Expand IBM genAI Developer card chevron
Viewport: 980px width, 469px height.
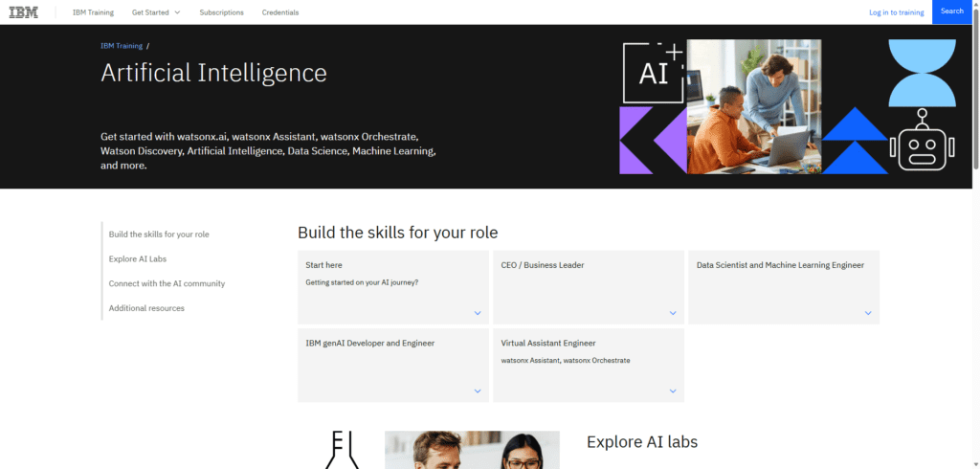pyautogui.click(x=478, y=391)
